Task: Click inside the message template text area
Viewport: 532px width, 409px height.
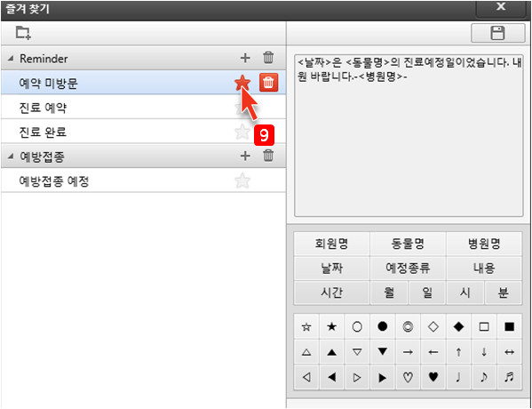Action: click(x=409, y=135)
